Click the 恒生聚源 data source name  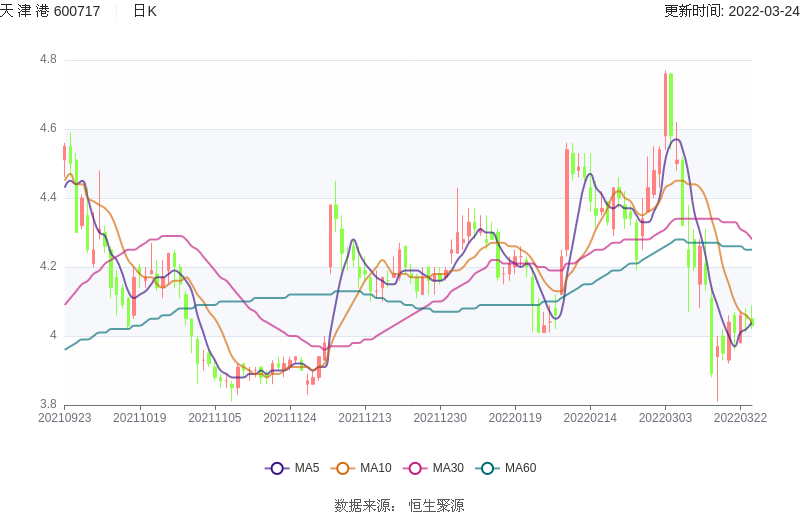click(x=437, y=506)
